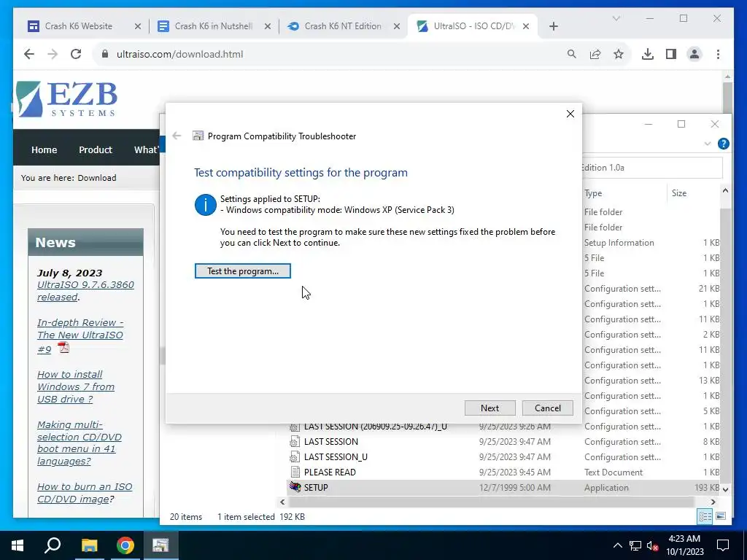Image resolution: width=747 pixels, height=560 pixels.
Task: Expand Explorer ribbon chevron
Action: pyautogui.click(x=708, y=144)
